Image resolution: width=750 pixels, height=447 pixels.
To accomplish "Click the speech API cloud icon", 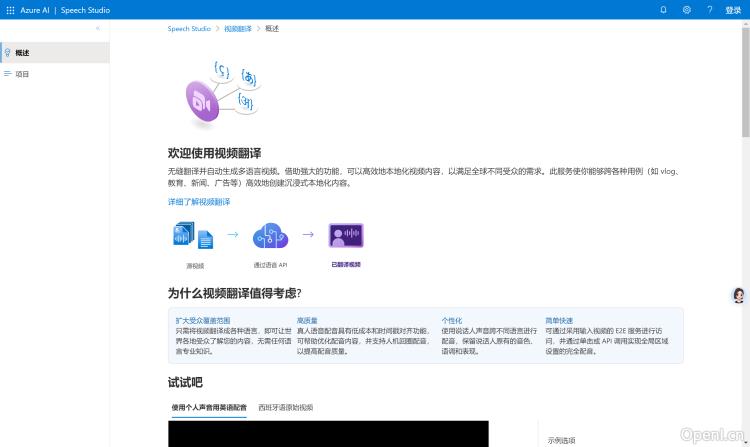I will 270,236.
